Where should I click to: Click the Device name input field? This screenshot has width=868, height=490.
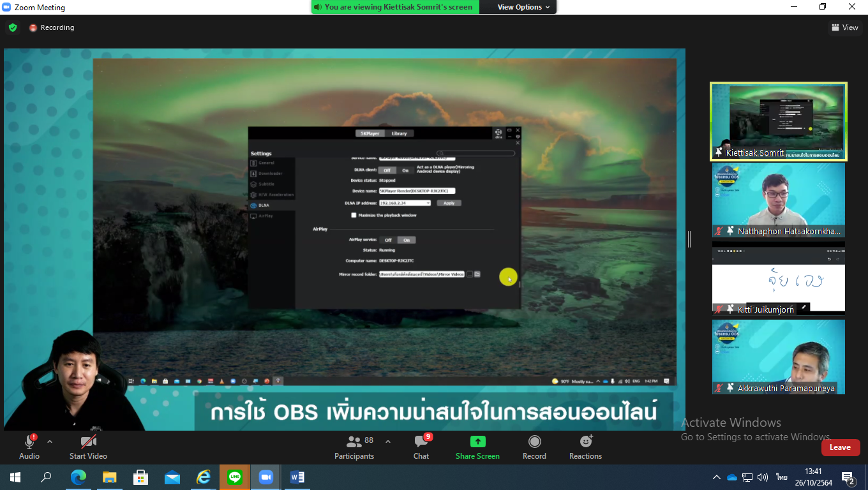point(417,191)
